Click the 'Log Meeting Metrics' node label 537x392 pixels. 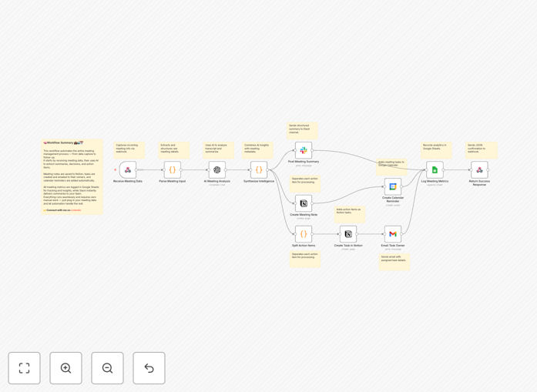tap(435, 181)
